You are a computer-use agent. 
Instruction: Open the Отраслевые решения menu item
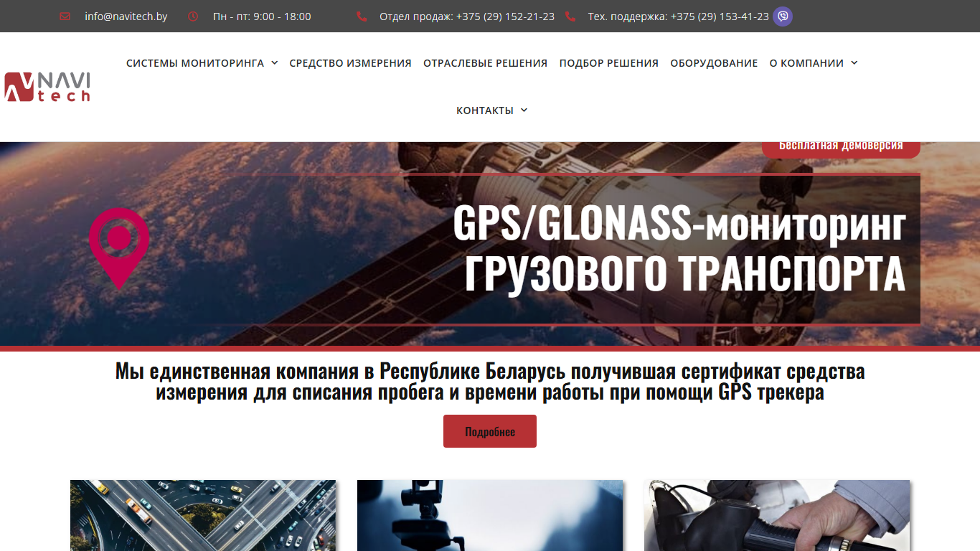(x=485, y=63)
